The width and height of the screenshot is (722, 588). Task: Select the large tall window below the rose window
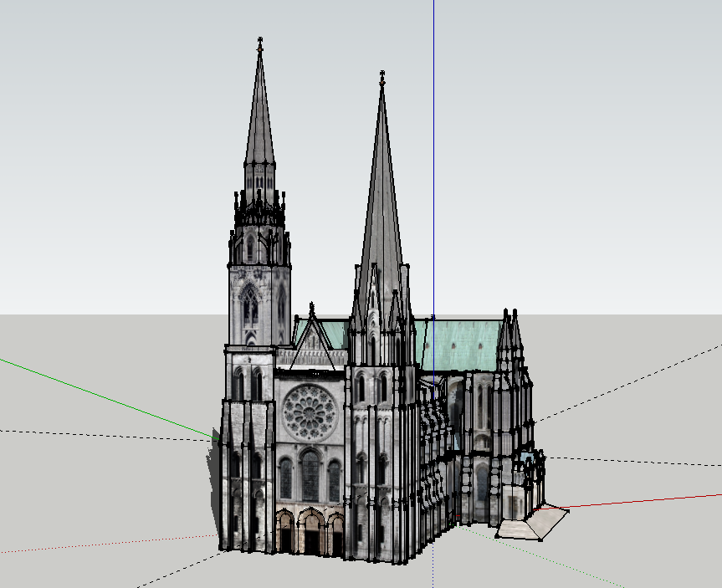pos(310,476)
